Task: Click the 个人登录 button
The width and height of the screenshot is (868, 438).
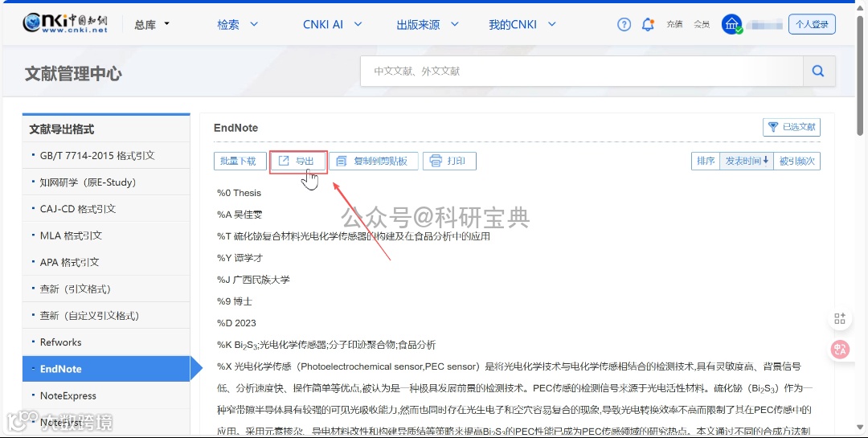Action: pyautogui.click(x=812, y=24)
